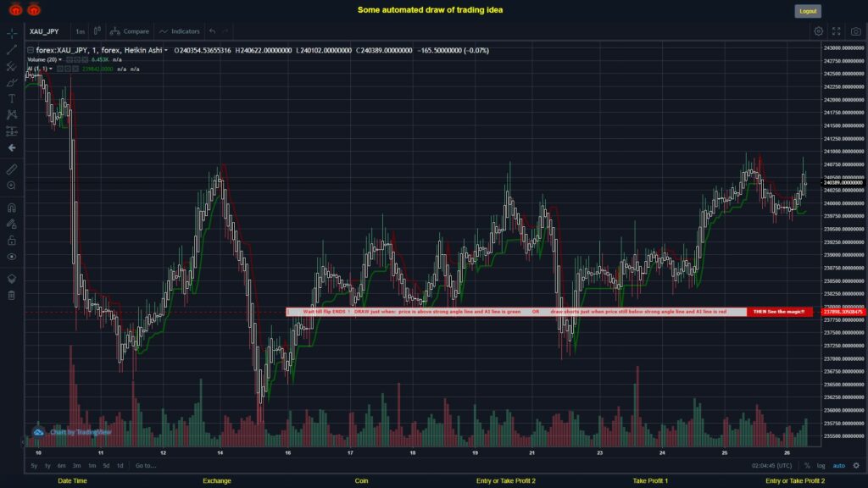
Task: Toggle percent scale mode
Action: coord(807,466)
